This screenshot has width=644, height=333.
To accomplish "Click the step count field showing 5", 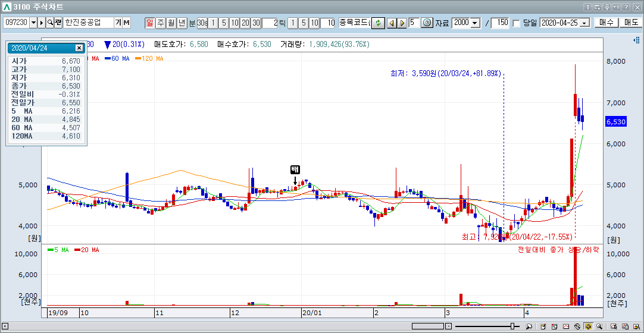I will pos(414,23).
